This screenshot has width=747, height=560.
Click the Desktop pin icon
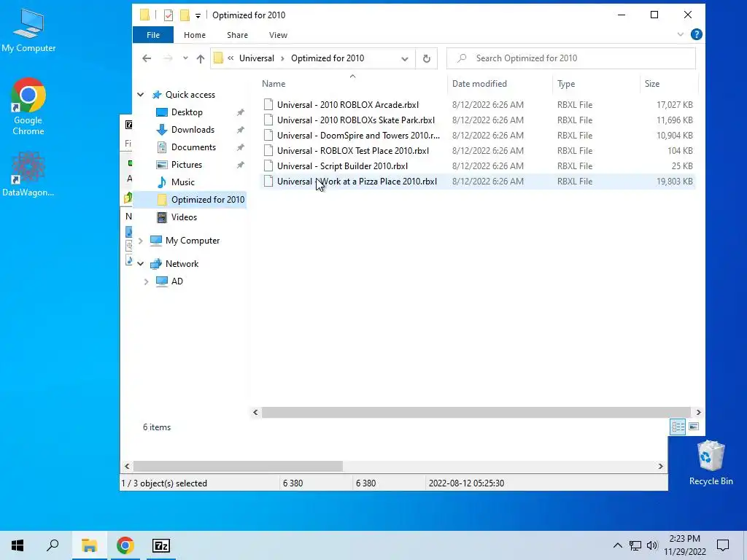point(240,112)
